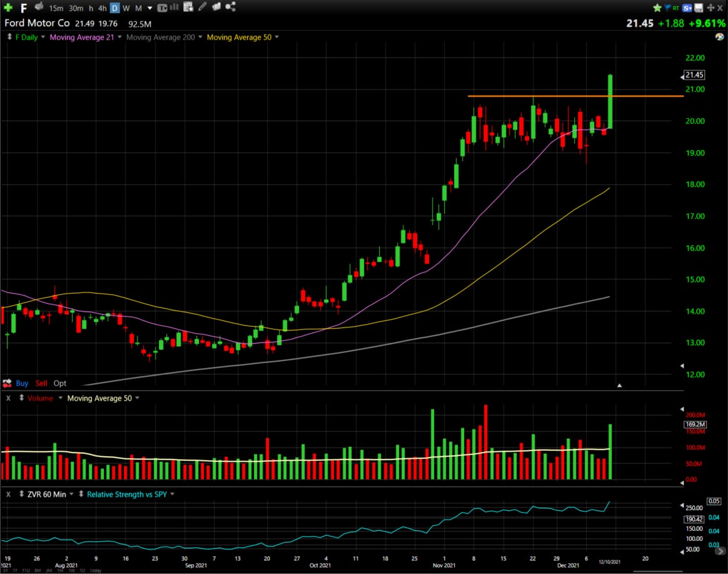Image resolution: width=728 pixels, height=574 pixels.
Task: Open the Relative Strength vs SPY dropdown arrow
Action: [x=172, y=494]
